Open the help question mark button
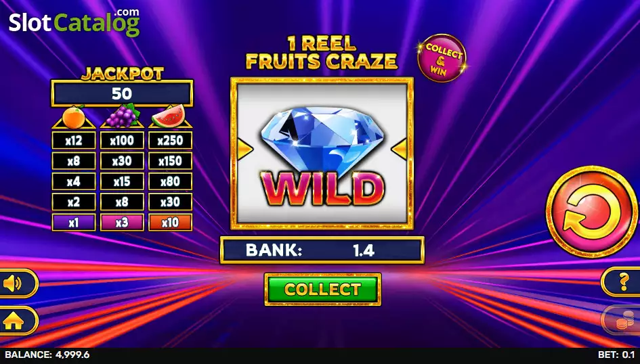The width and height of the screenshot is (640, 364). (622, 281)
